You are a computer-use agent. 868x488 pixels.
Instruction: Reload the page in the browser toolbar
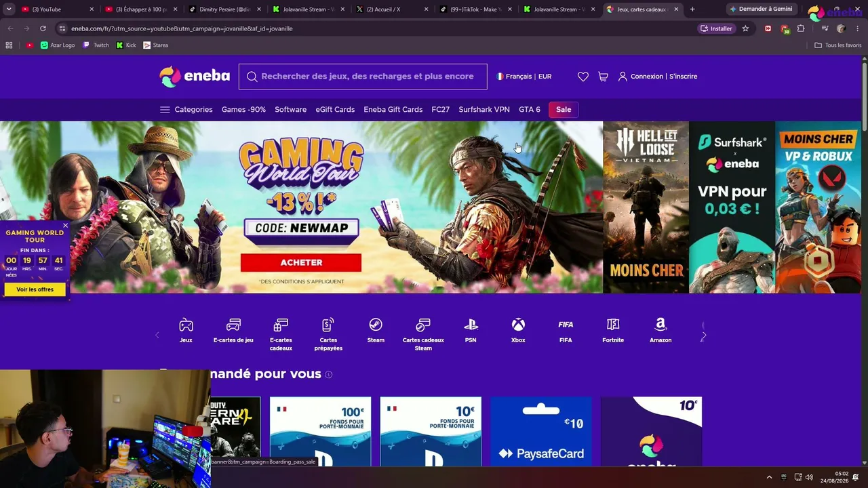[43, 28]
